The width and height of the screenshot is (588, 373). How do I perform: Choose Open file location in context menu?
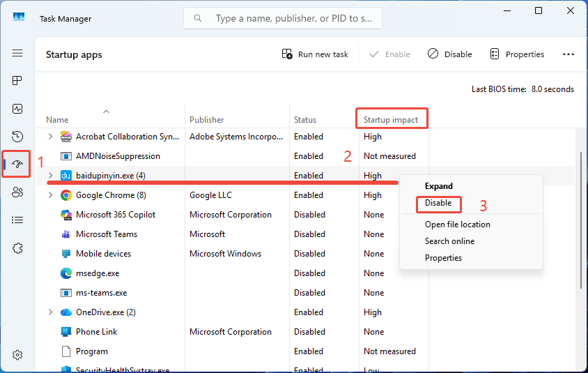pyautogui.click(x=458, y=224)
